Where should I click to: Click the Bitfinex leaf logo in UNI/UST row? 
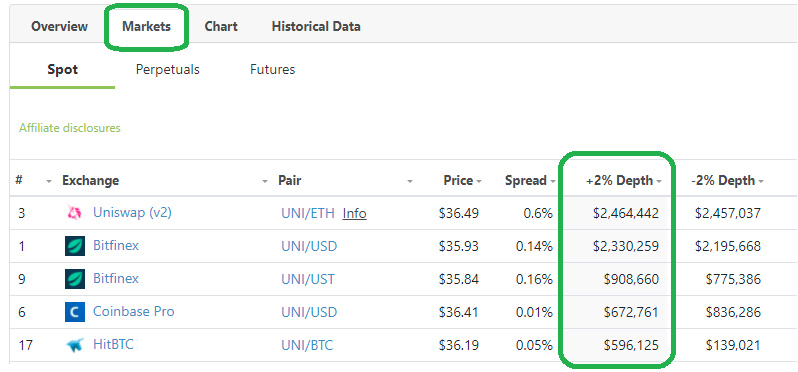tap(75, 279)
